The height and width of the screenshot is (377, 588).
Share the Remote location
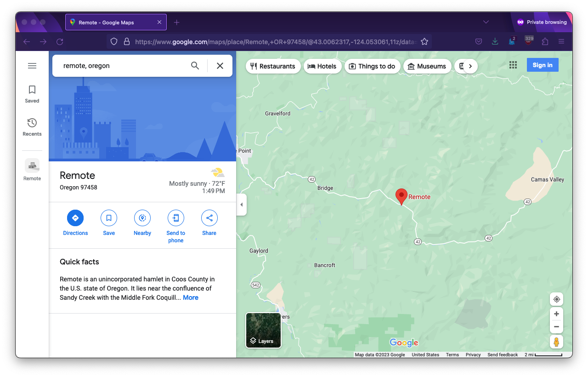pos(209,218)
